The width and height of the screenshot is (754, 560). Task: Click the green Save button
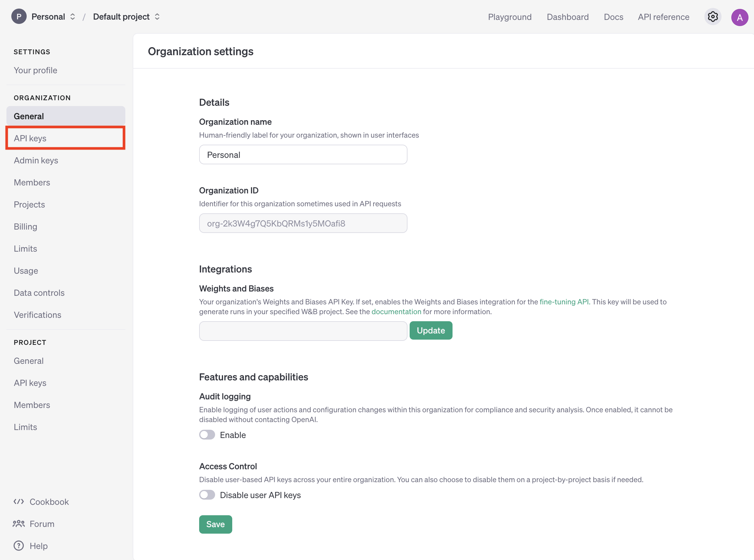point(215,524)
